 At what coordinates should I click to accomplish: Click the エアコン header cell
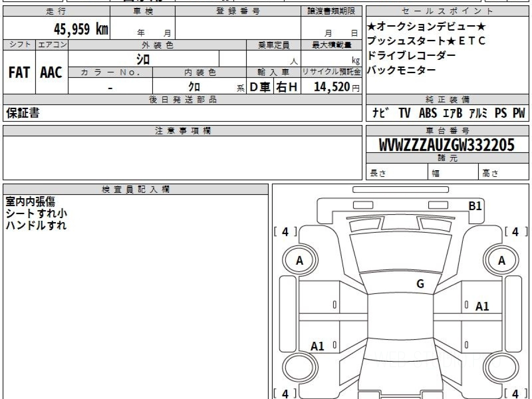(52, 45)
